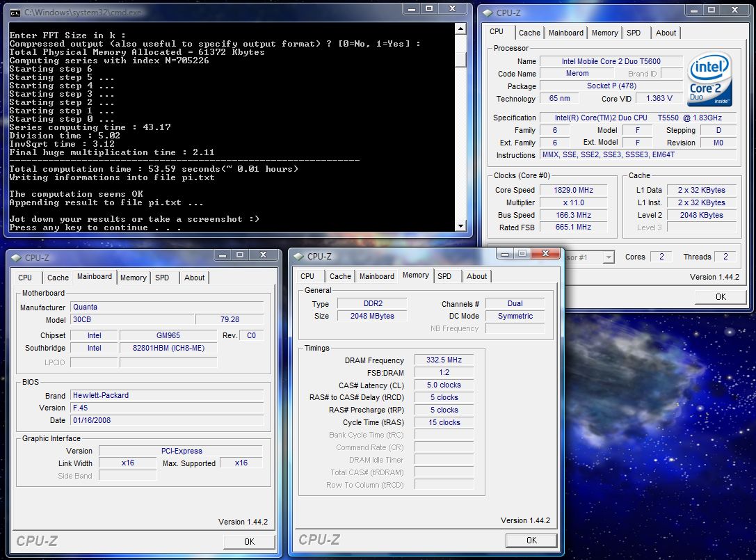The height and width of the screenshot is (560, 756).
Task: Click the empty NB Frequency field
Action: 515,328
